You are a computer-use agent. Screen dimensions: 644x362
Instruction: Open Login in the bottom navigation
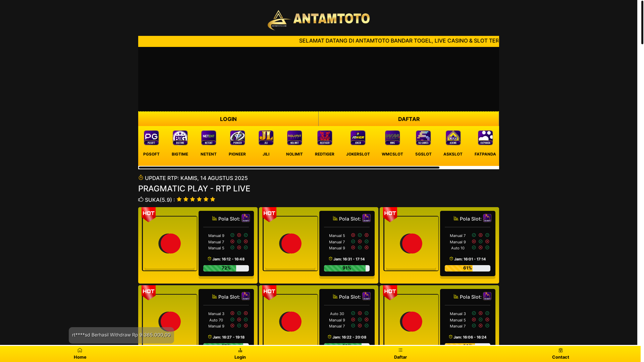(x=240, y=354)
